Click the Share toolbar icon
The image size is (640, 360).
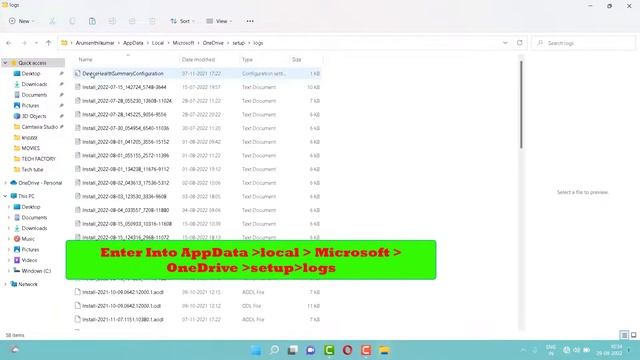coord(132,21)
